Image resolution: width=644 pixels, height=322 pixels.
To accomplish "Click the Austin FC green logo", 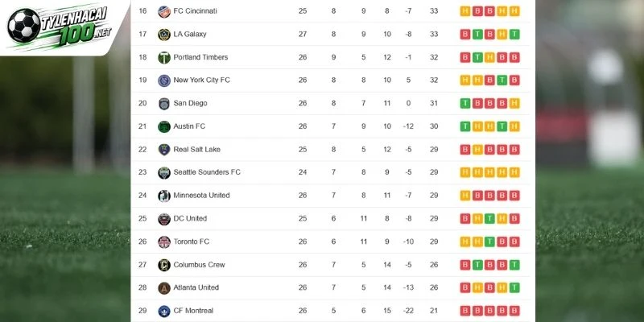I will click(x=164, y=126).
